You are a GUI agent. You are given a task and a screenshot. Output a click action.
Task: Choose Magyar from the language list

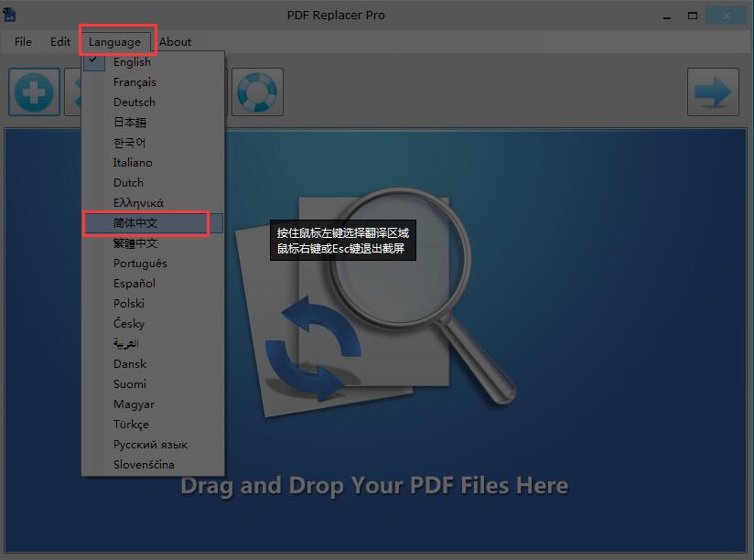click(153, 404)
